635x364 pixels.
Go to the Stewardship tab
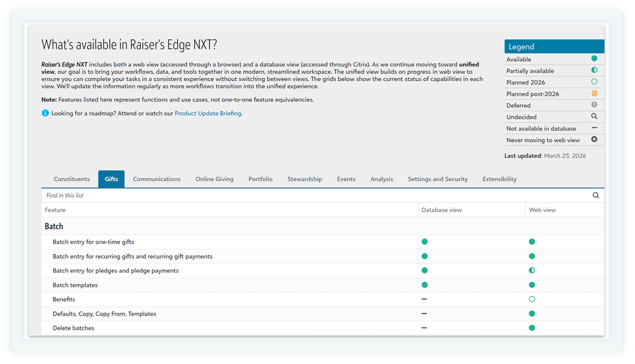[x=305, y=179]
